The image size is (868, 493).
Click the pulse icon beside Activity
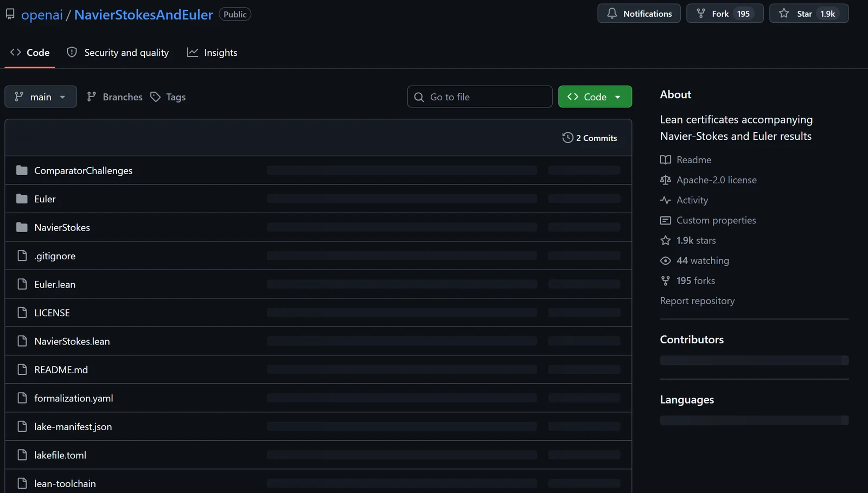coord(666,200)
